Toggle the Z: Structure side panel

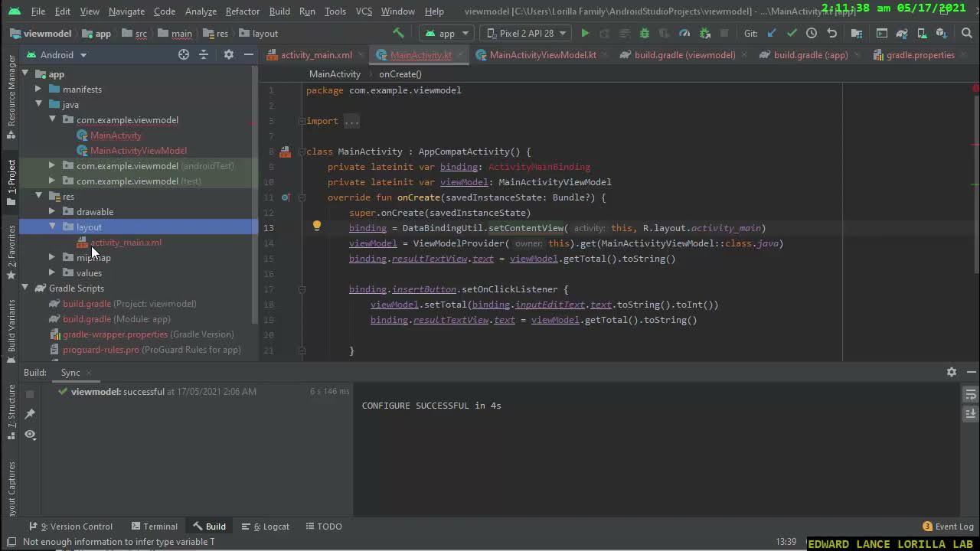coord(11,412)
